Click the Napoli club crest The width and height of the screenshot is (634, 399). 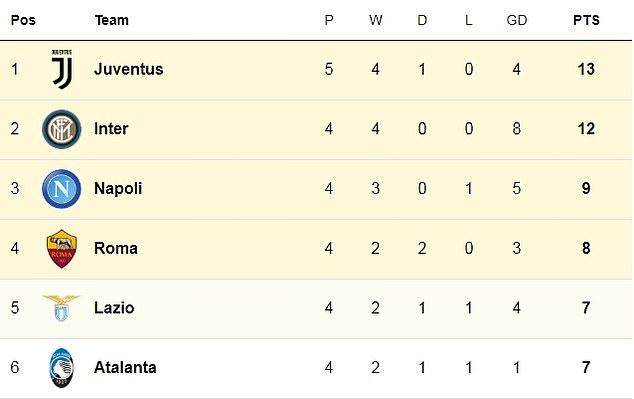pos(61,189)
